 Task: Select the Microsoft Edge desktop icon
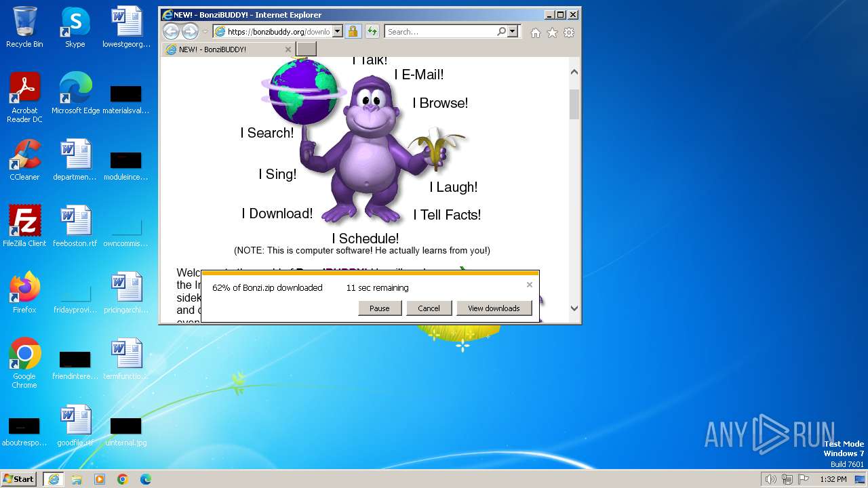[75, 94]
